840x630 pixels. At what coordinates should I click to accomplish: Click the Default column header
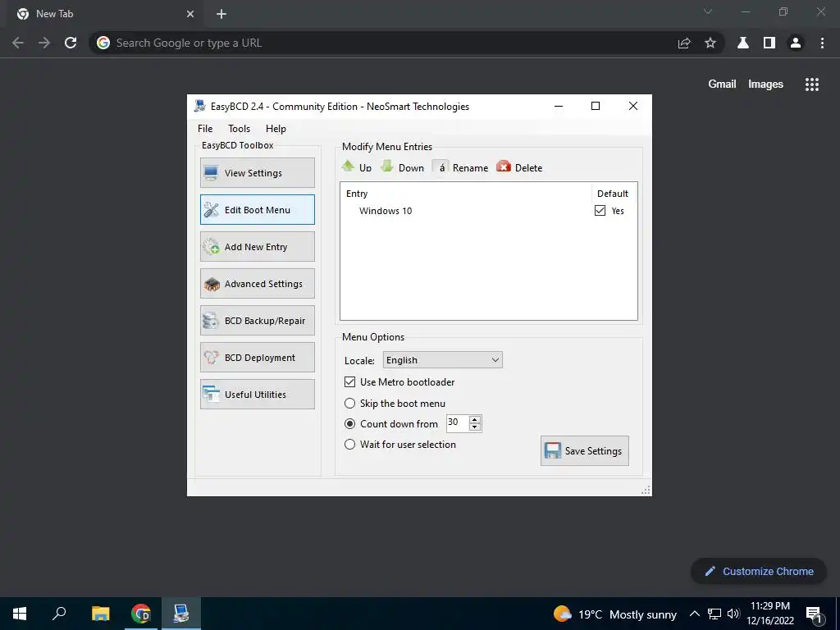pos(614,194)
